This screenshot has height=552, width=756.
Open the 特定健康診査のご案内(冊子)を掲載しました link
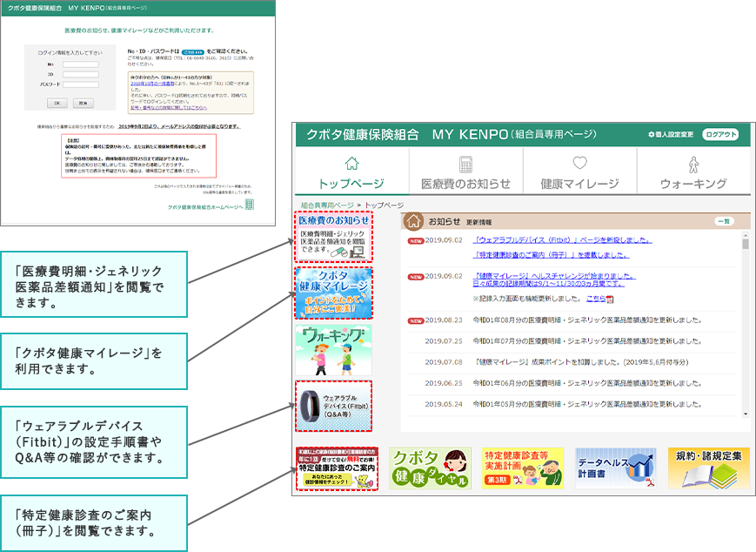click(551, 255)
